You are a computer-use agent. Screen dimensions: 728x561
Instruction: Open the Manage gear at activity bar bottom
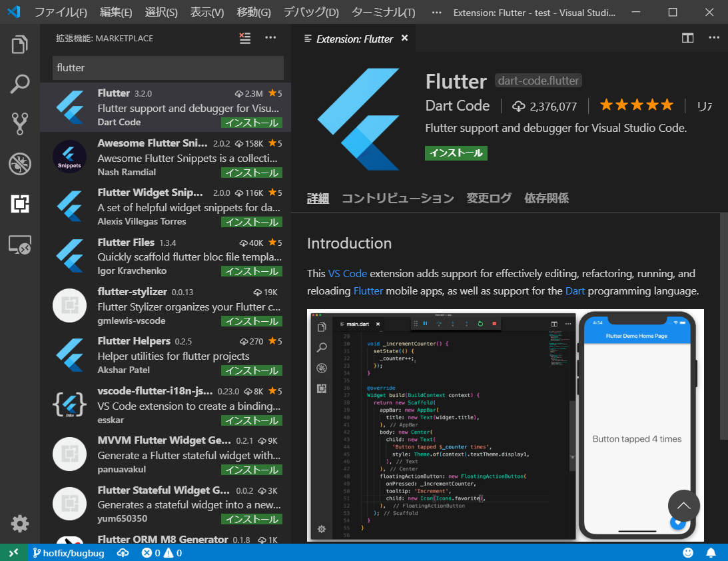click(x=19, y=524)
